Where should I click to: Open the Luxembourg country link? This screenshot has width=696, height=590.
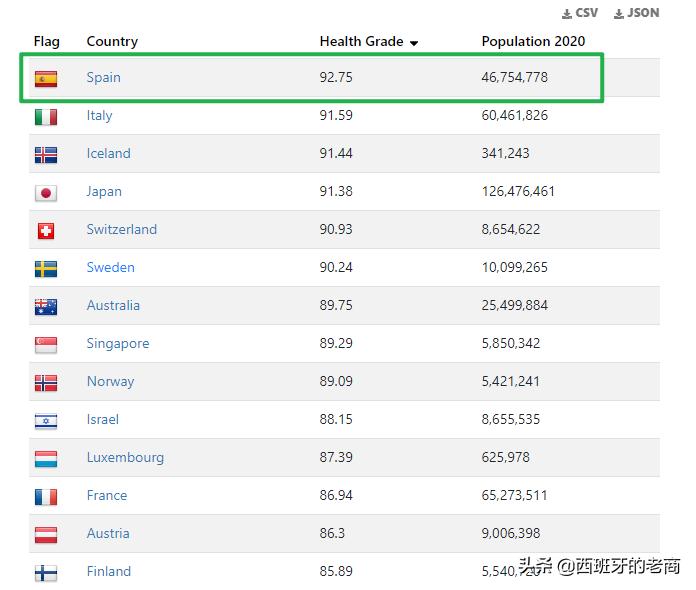pos(125,457)
